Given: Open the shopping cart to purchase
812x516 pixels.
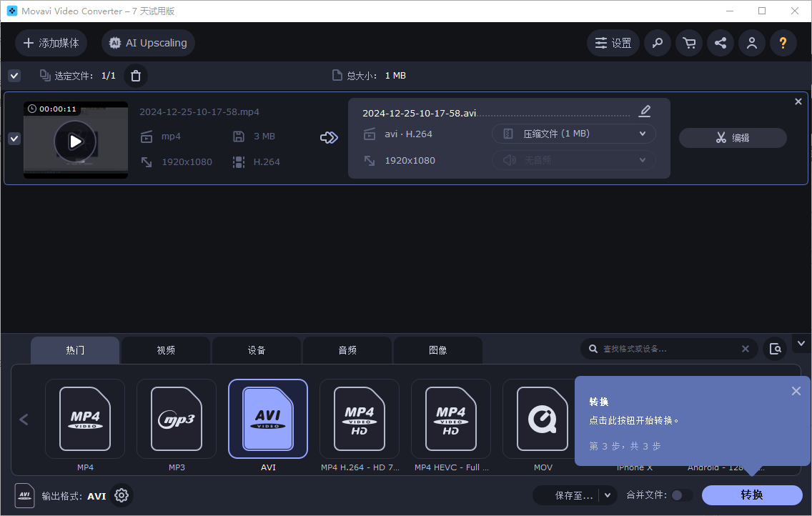Looking at the screenshot, I should [x=688, y=43].
